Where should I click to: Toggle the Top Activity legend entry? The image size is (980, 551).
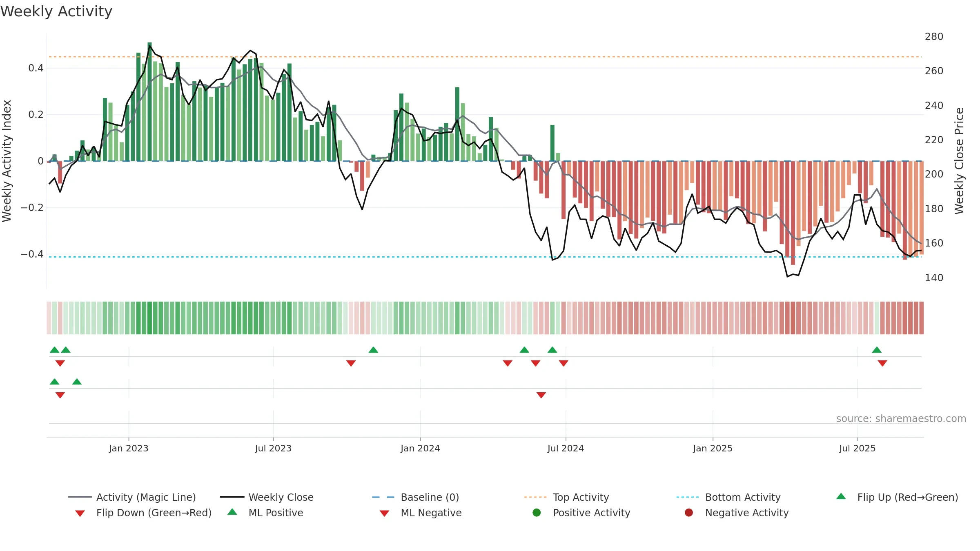(566, 497)
